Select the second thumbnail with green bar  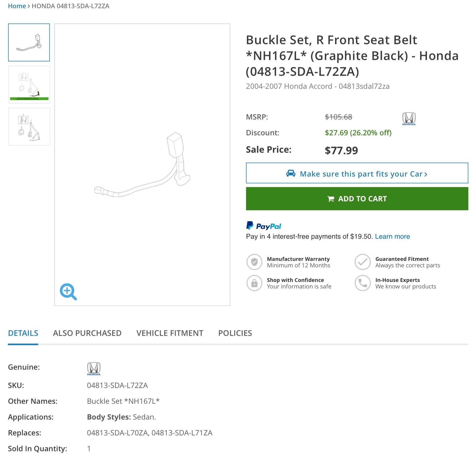pos(29,85)
